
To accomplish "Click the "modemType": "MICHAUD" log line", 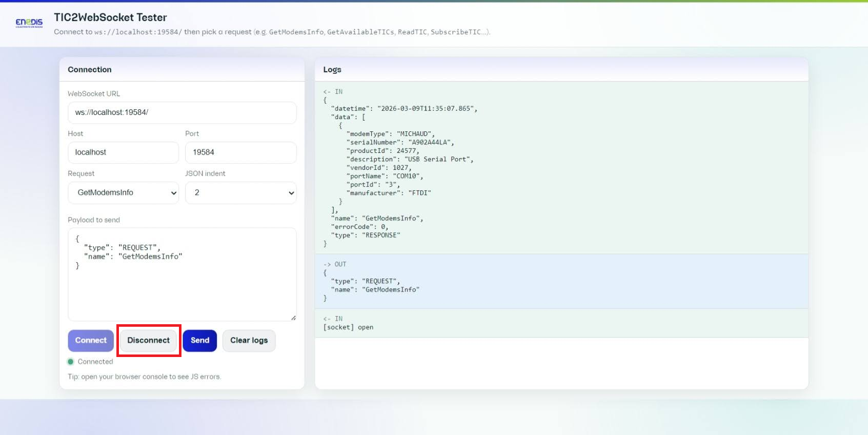I will tap(390, 134).
